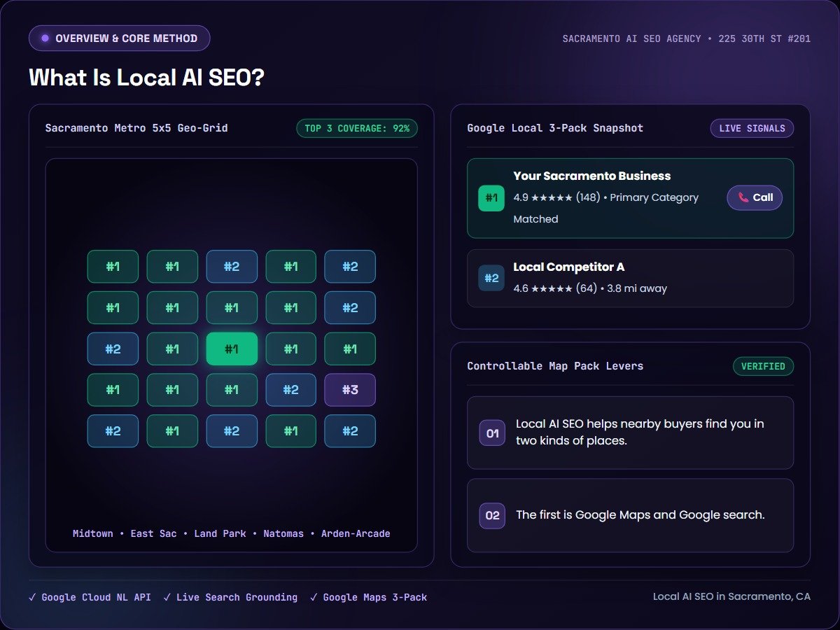Click the Controllable Map Pack Levers heading
Screen dimensions: 840x630
[555, 365]
